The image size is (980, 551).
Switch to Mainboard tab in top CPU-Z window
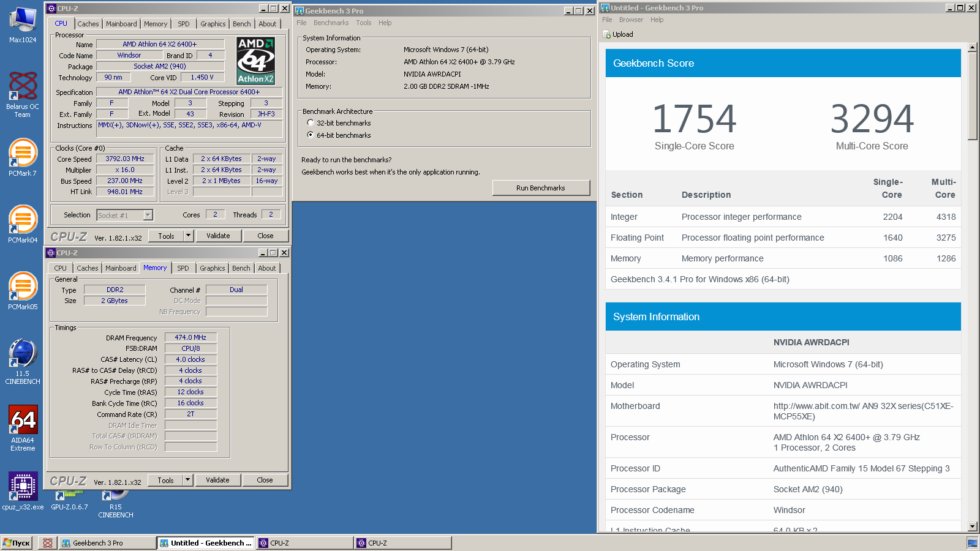[121, 24]
